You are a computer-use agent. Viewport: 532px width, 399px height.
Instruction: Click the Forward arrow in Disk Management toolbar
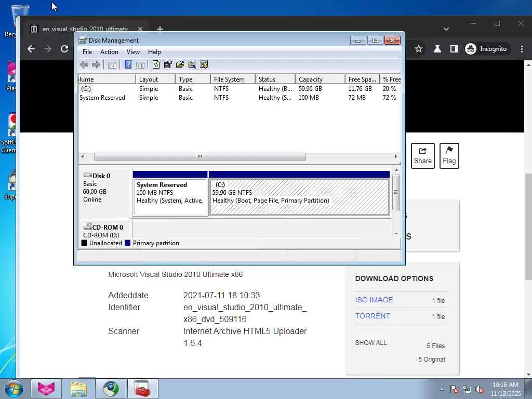tap(96, 64)
